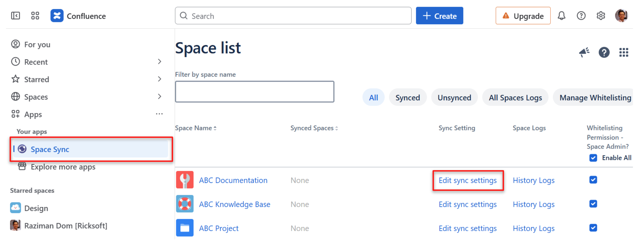Image resolution: width=644 pixels, height=242 pixels.
Task: Toggle the Enable All checkbox
Action: [x=593, y=158]
